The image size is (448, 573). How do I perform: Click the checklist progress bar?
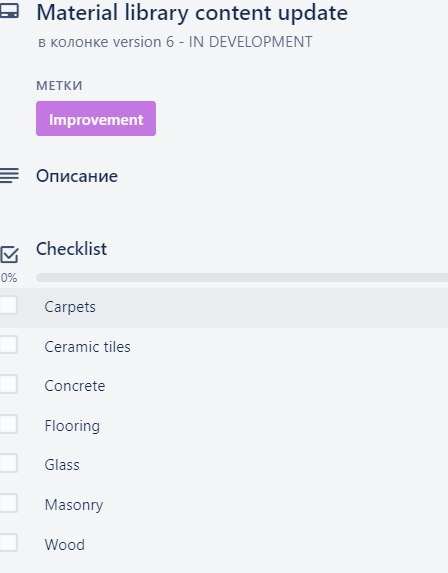pos(242,277)
